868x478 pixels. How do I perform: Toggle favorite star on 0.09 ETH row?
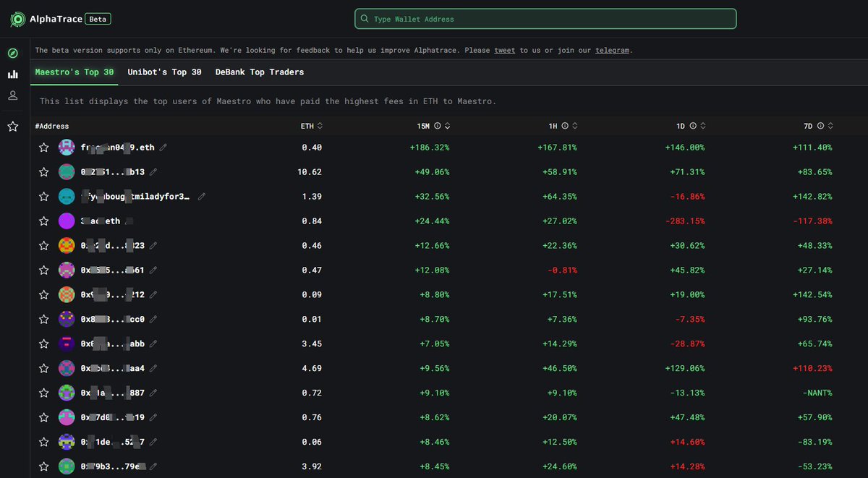click(x=44, y=295)
